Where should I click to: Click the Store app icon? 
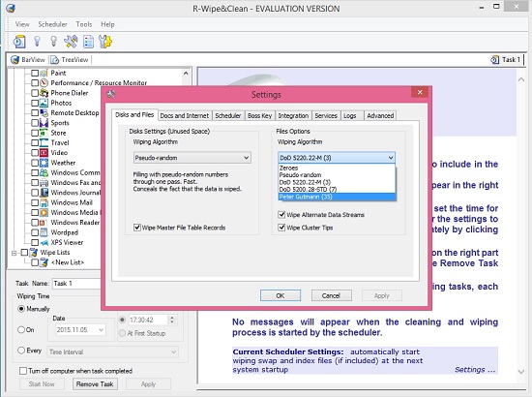point(44,133)
